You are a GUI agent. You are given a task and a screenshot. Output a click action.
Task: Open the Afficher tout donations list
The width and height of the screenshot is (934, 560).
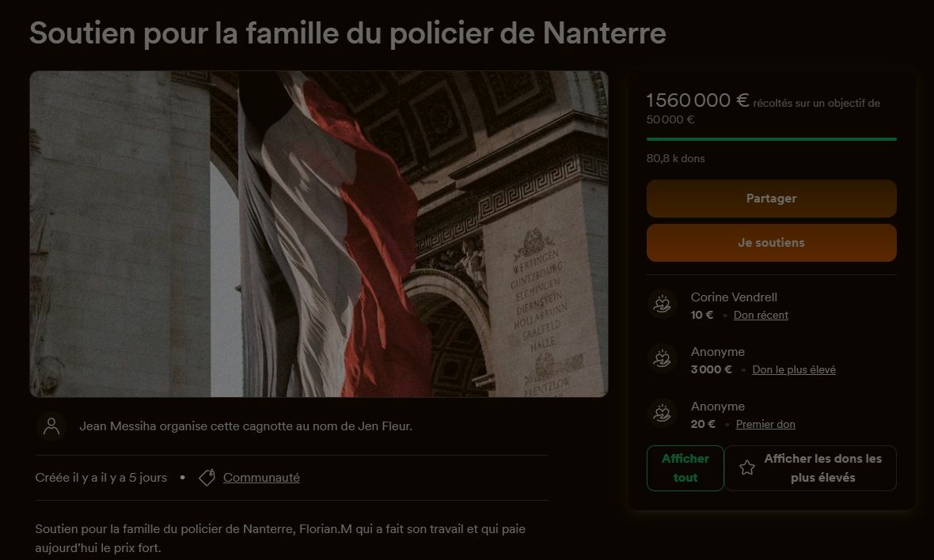(685, 468)
